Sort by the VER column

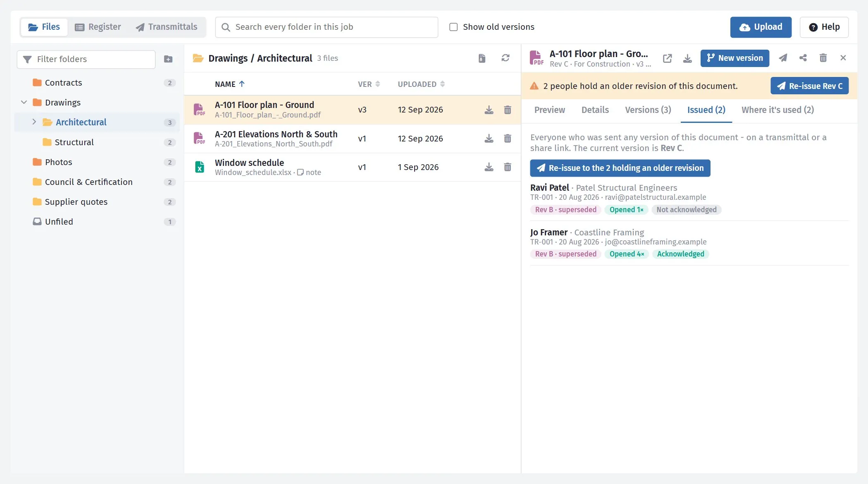point(369,84)
